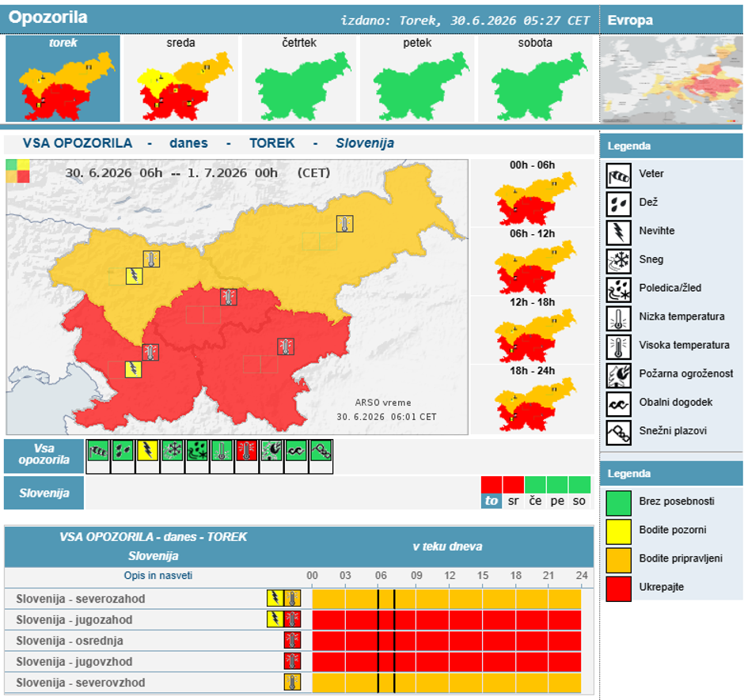Viewport: 744px width, 700px height.
Task: Open the četrtek forecast map
Action: pyautogui.click(x=299, y=79)
